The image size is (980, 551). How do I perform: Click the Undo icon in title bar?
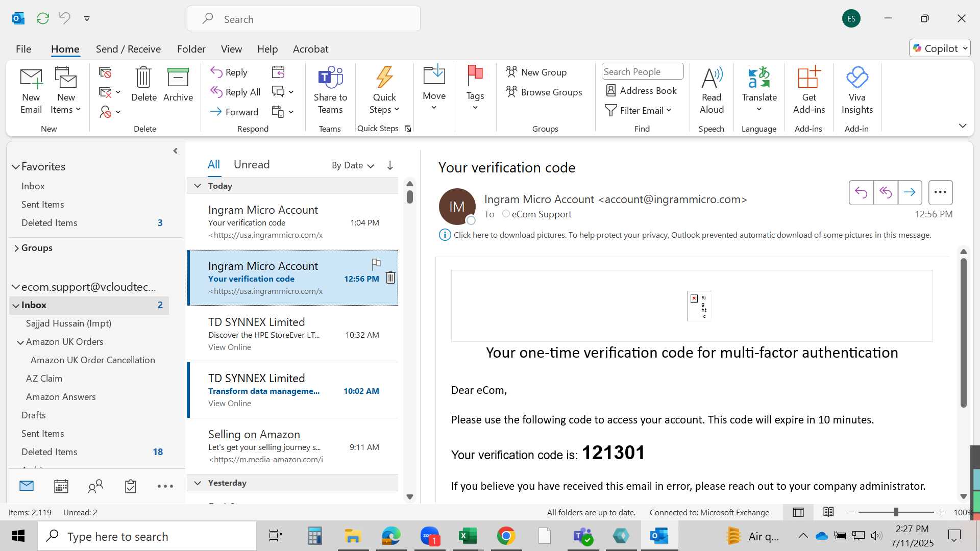[x=65, y=18]
